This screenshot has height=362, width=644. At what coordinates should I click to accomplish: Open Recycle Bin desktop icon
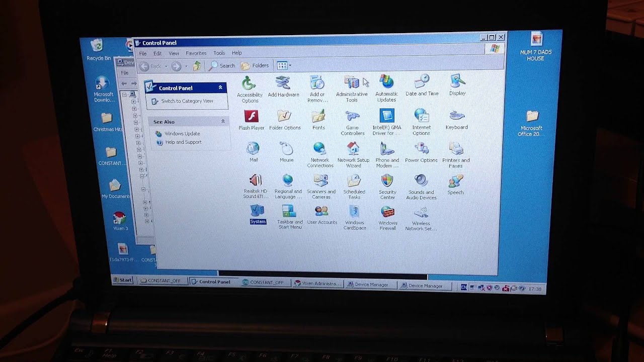[98, 50]
